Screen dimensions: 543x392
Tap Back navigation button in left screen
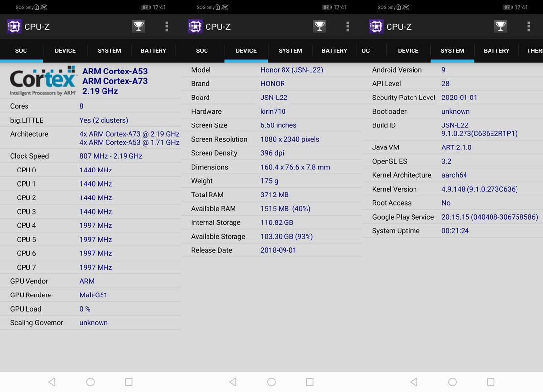click(x=52, y=382)
